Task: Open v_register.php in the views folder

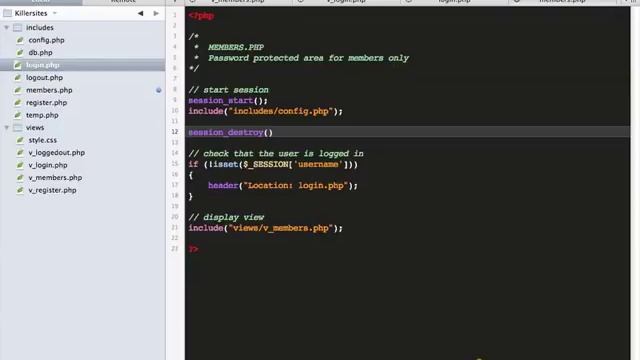Action: click(52, 190)
